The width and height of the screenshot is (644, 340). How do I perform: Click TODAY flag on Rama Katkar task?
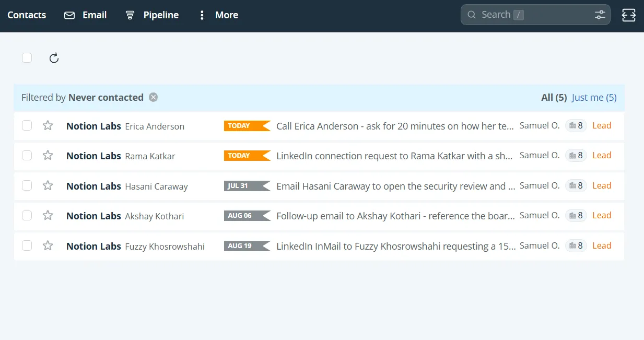click(247, 155)
